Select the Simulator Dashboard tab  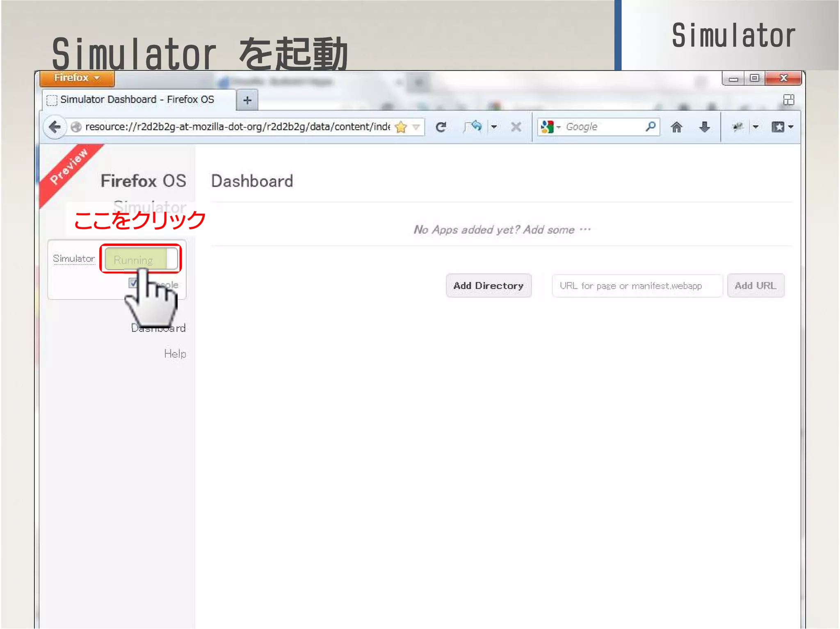pyautogui.click(x=139, y=100)
